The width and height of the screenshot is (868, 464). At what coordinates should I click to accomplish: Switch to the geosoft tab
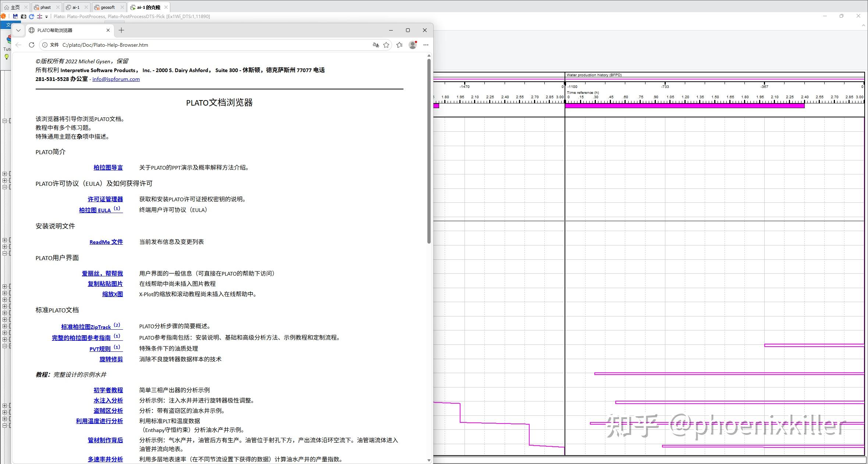pyautogui.click(x=108, y=7)
